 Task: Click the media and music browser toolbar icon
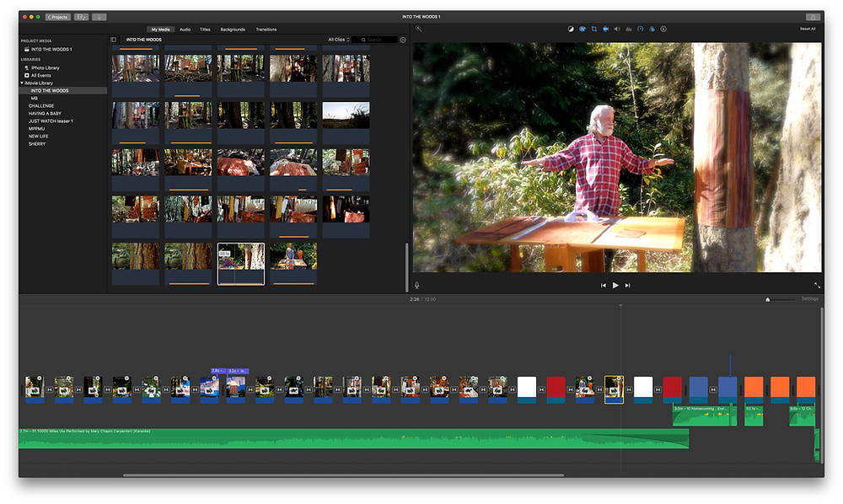[81, 17]
